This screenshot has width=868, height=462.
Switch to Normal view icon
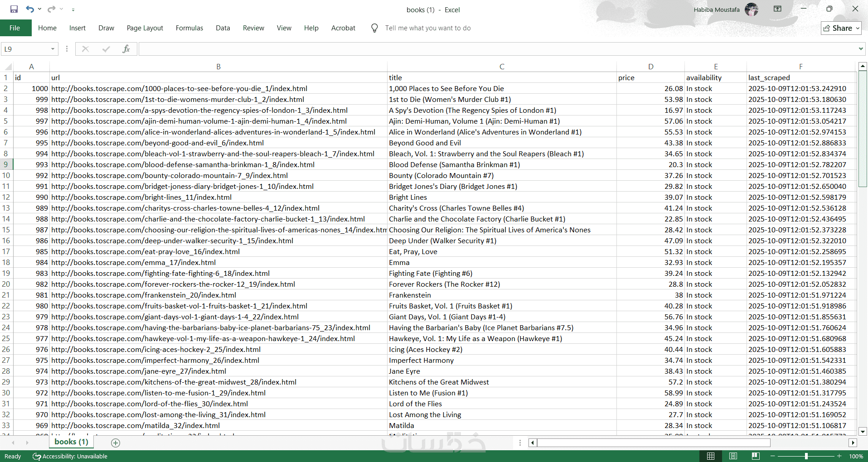click(711, 456)
